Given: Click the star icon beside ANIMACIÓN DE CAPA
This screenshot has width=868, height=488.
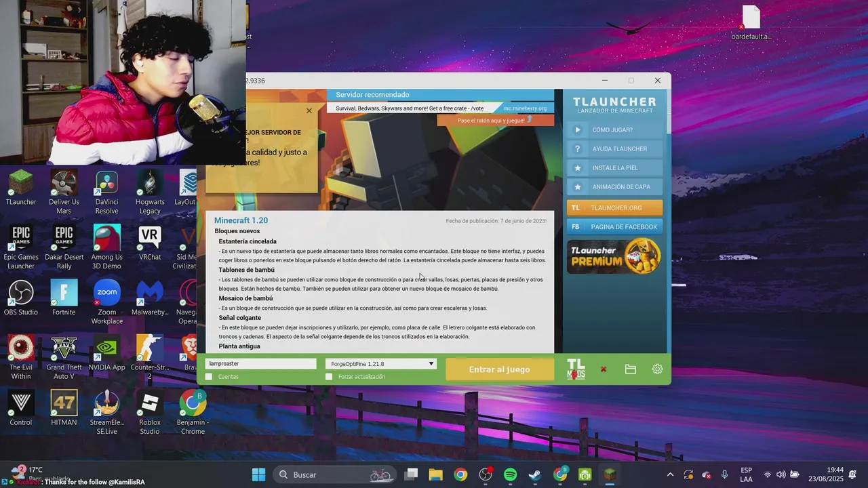Looking at the screenshot, I should click(x=578, y=187).
